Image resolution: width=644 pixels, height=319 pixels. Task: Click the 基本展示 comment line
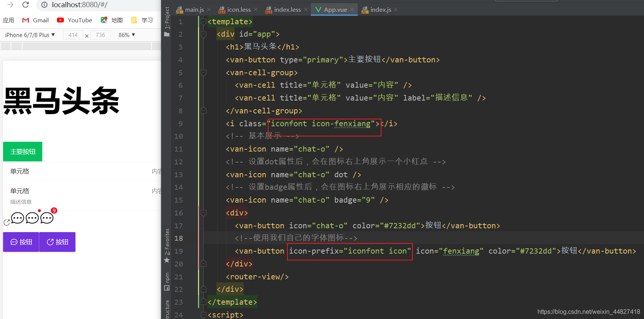click(x=263, y=136)
